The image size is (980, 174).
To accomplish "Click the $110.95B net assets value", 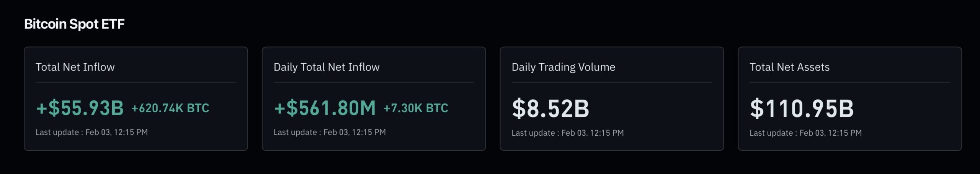I will [802, 108].
